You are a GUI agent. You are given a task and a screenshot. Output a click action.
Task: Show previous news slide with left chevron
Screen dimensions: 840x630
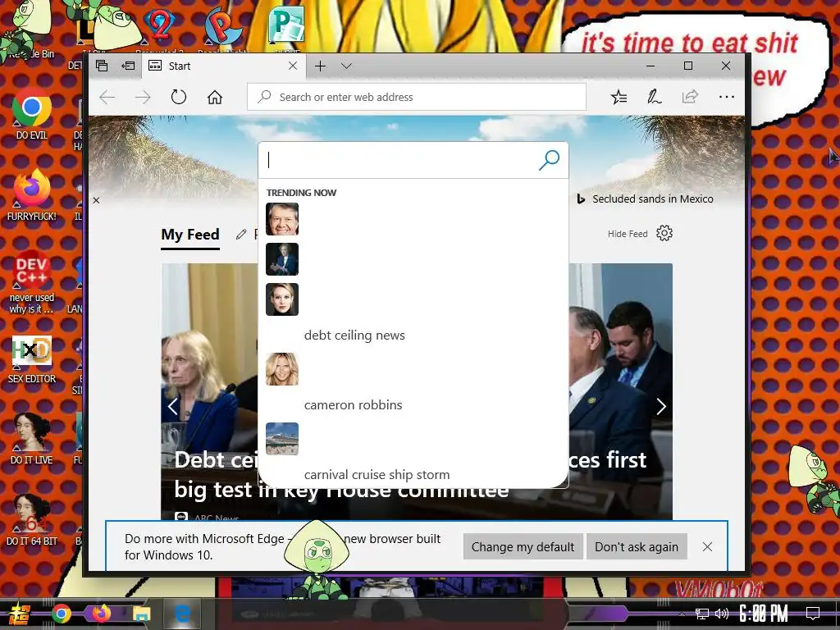coord(172,407)
